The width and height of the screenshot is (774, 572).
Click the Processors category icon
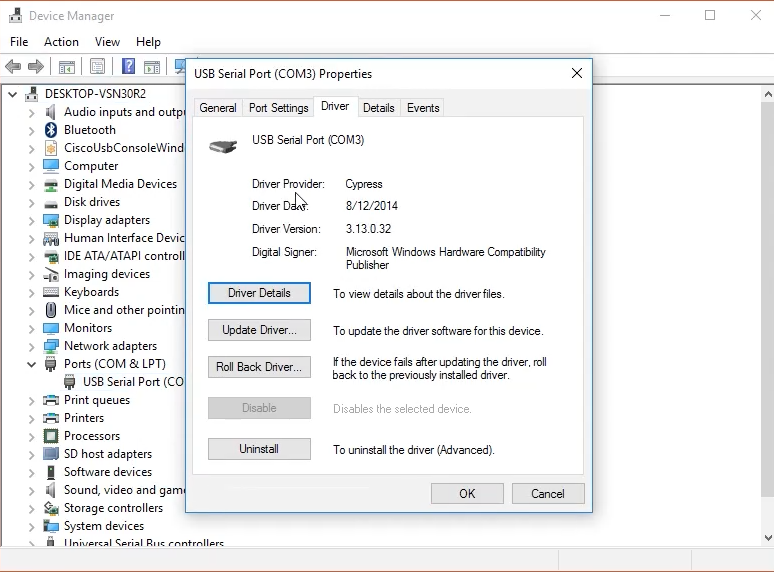click(51, 436)
